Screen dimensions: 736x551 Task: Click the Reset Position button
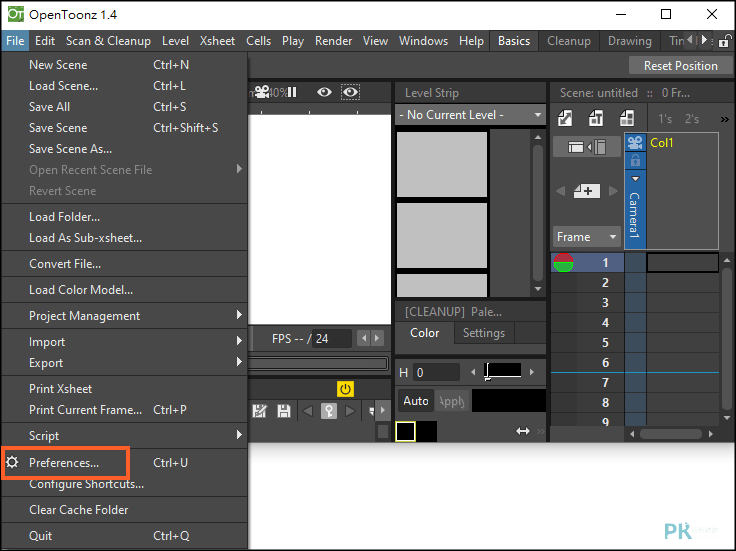coord(681,66)
